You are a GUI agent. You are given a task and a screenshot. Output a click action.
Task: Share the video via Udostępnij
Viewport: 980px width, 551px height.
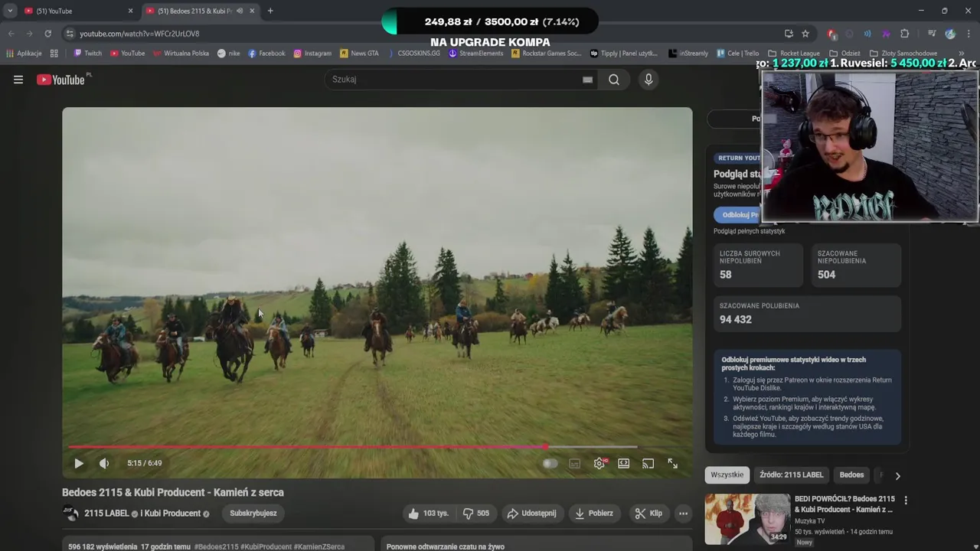coord(531,514)
